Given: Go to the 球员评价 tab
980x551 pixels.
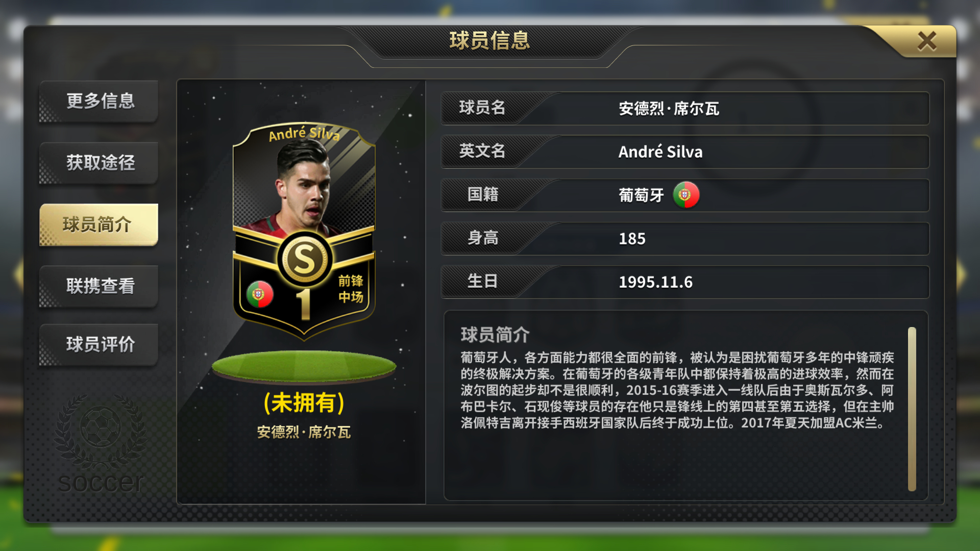Looking at the screenshot, I should coord(99,344).
